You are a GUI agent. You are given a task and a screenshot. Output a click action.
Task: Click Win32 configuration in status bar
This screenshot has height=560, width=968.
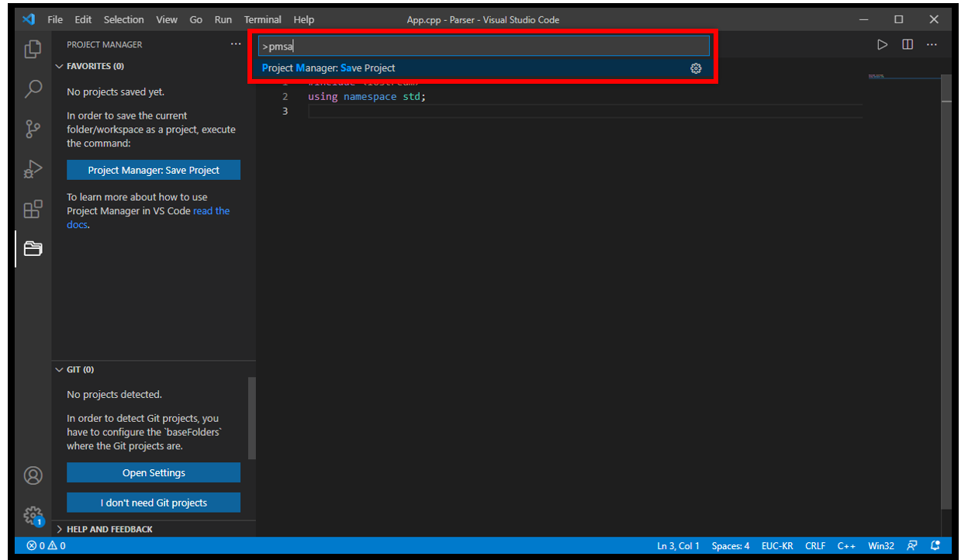(881, 545)
